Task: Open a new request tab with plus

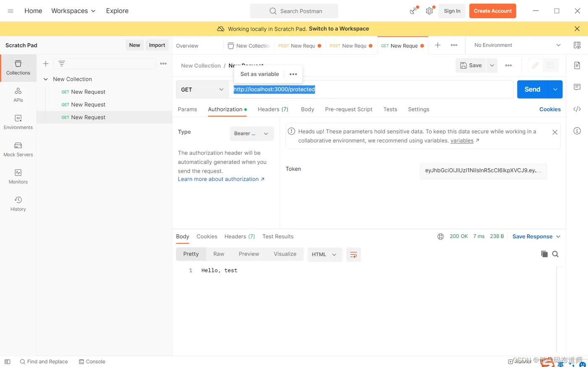Action: tap(438, 45)
